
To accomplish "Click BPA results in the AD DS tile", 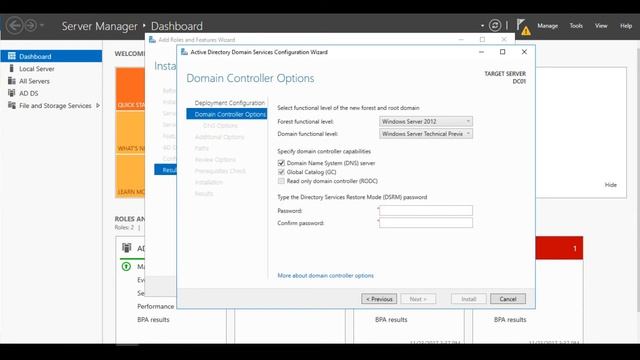I will (x=153, y=320).
